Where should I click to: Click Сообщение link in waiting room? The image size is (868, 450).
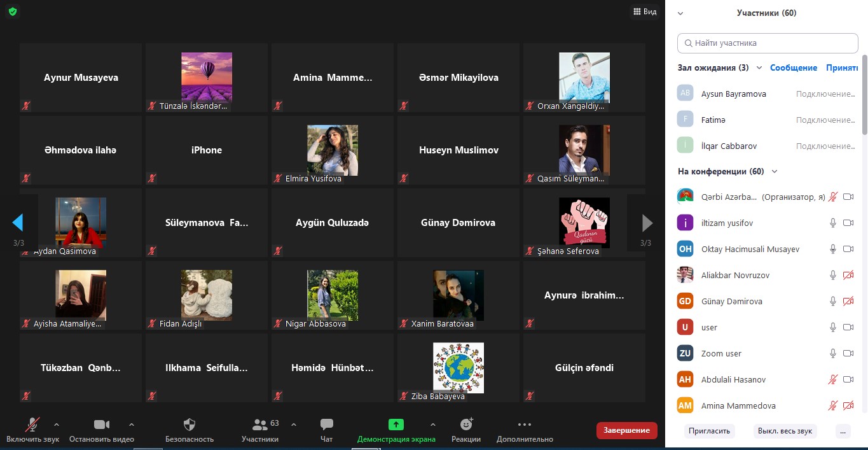(793, 68)
